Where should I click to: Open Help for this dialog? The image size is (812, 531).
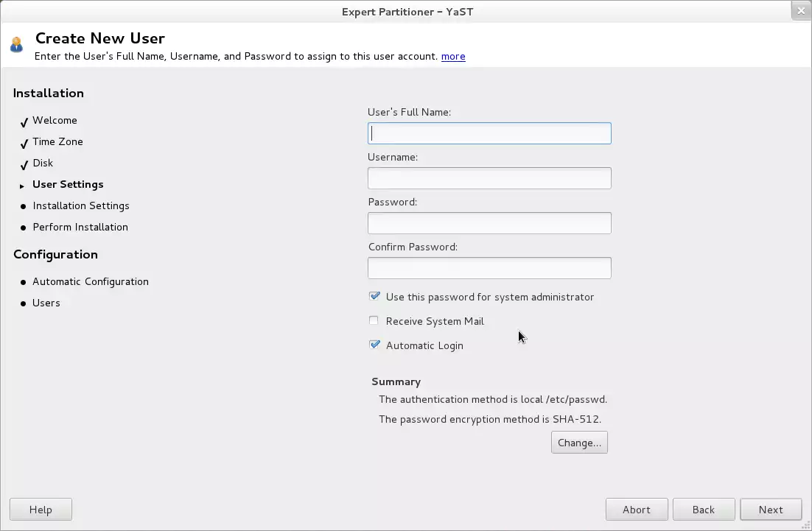41,510
